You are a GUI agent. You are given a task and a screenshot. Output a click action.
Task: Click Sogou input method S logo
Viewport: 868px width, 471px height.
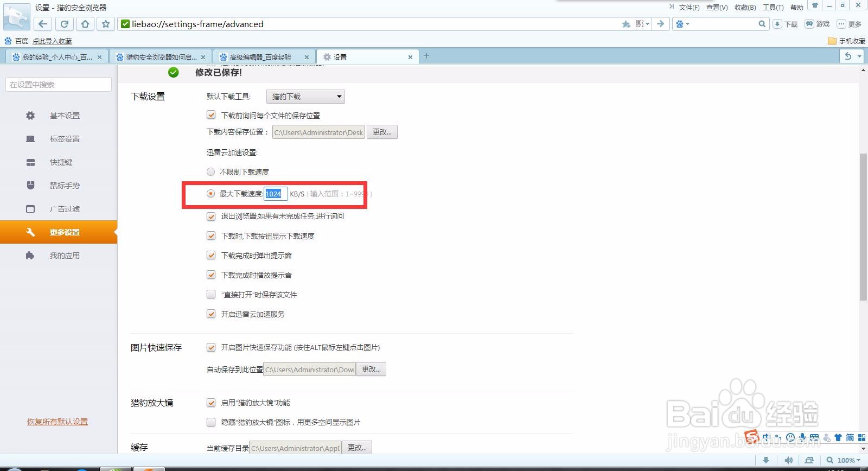(x=751, y=437)
